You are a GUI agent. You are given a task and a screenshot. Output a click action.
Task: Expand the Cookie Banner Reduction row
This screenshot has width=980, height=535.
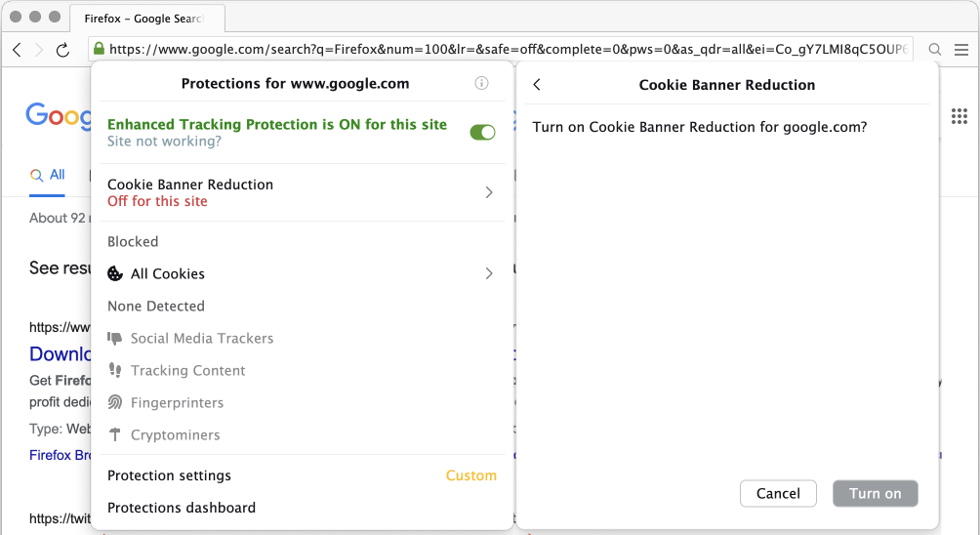click(x=303, y=192)
